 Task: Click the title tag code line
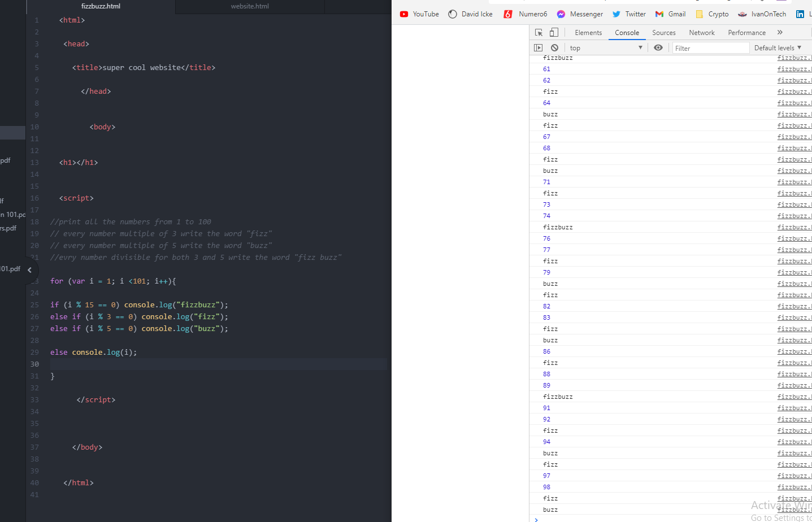click(x=144, y=68)
